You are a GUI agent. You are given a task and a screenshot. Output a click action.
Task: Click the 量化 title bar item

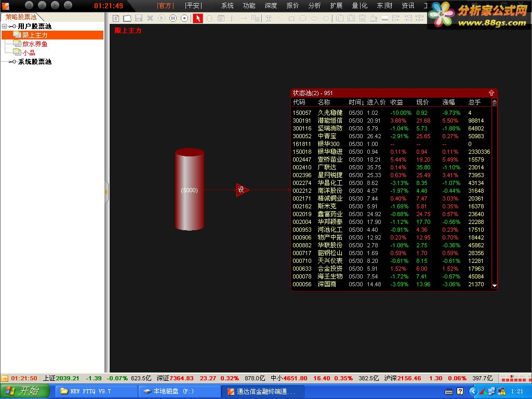coord(360,5)
